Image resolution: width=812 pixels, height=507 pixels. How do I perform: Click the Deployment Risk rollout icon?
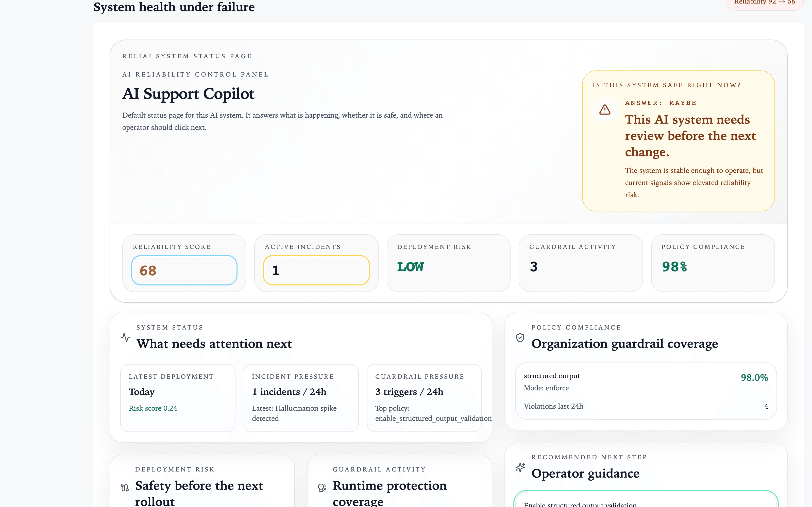pyautogui.click(x=125, y=487)
